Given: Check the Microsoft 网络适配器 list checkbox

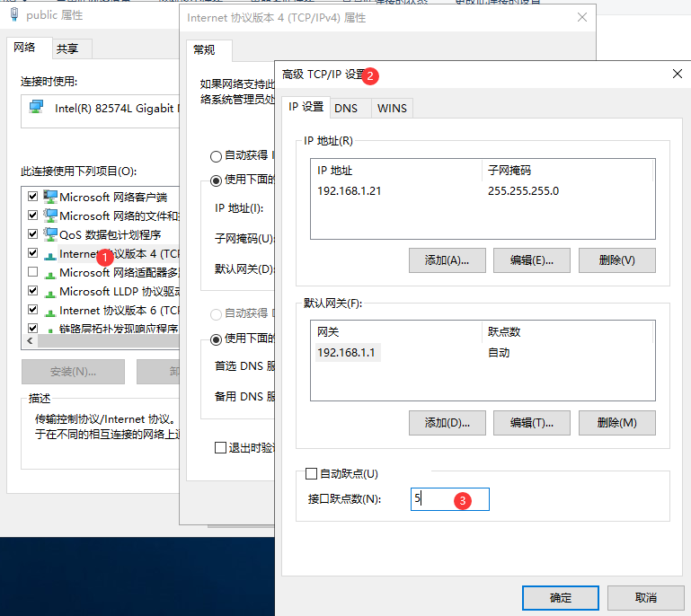Looking at the screenshot, I should (33, 272).
